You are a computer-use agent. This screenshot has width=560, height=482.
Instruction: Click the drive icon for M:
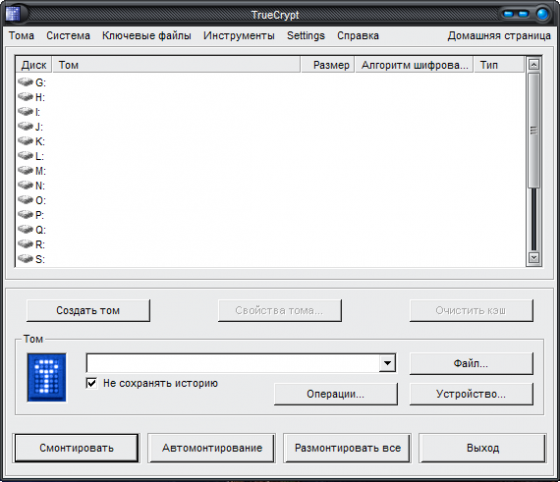(25, 170)
